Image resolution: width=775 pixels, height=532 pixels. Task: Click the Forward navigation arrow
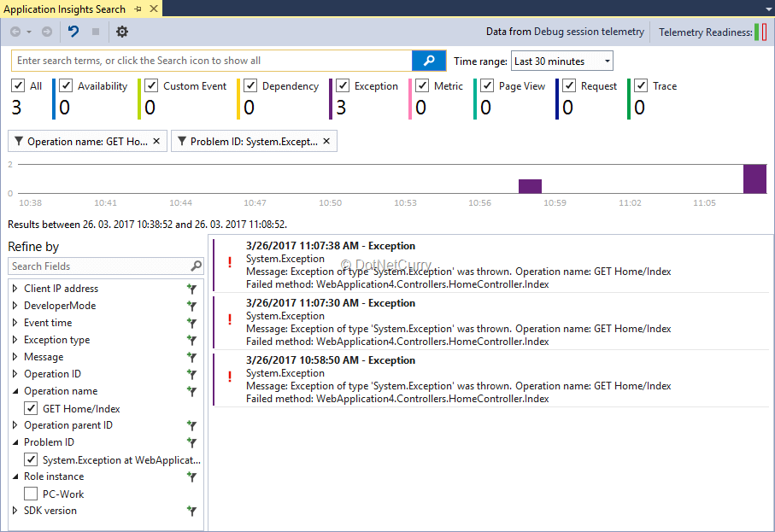click(x=47, y=32)
